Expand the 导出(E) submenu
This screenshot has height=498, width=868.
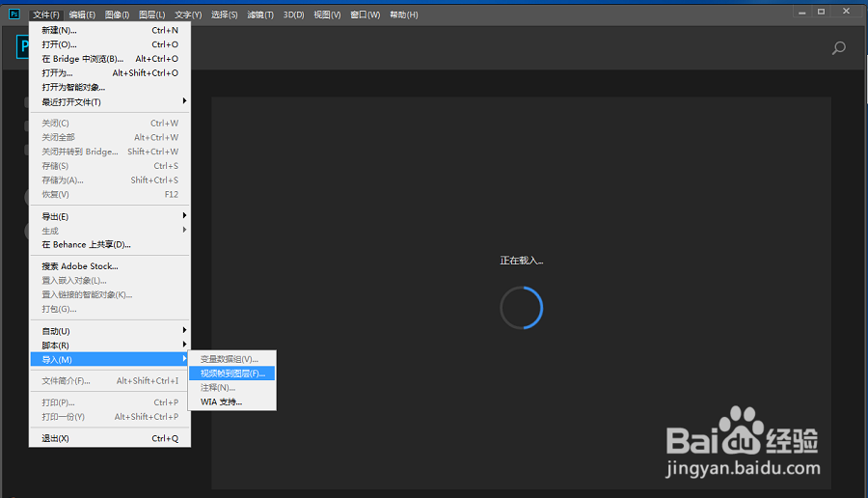tap(110, 216)
